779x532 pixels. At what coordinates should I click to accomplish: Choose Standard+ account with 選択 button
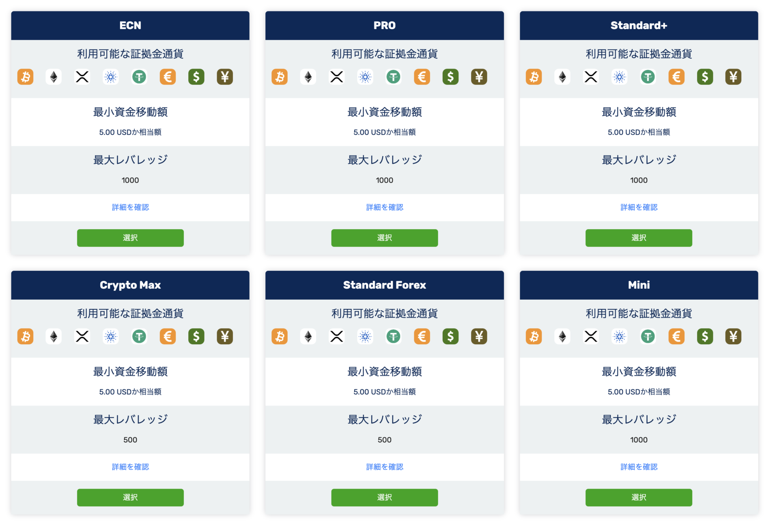click(639, 238)
